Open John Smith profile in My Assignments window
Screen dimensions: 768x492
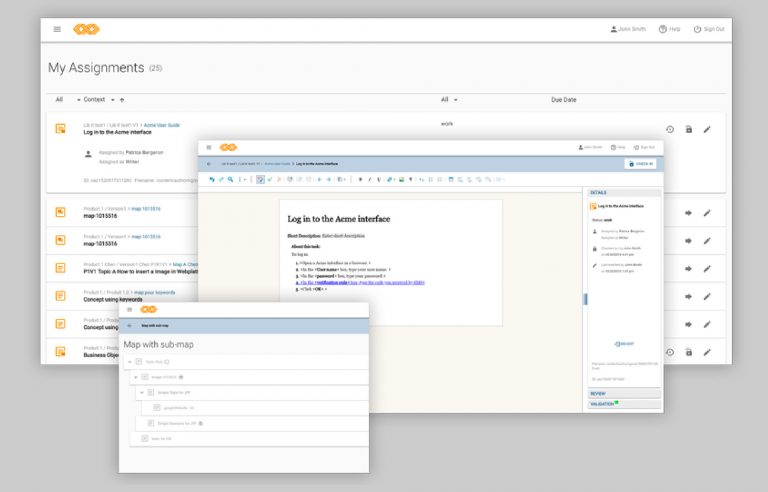pyautogui.click(x=628, y=29)
